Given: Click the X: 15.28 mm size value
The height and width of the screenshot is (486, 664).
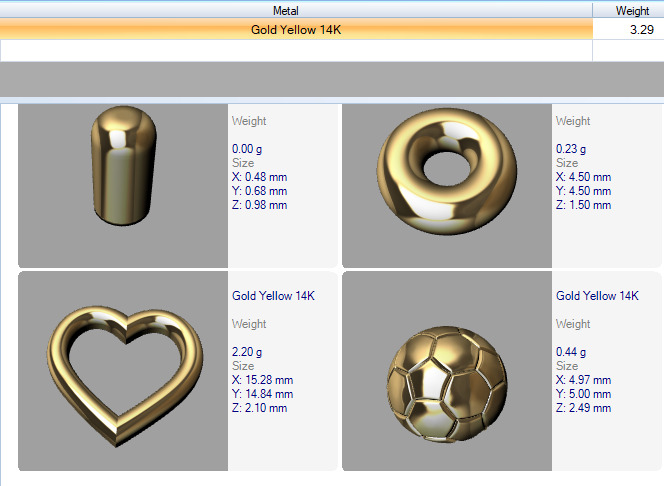Looking at the screenshot, I should (x=263, y=380).
